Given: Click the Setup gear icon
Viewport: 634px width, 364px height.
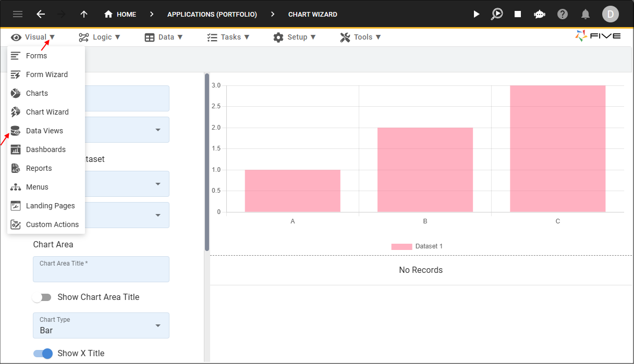Looking at the screenshot, I should (x=278, y=37).
